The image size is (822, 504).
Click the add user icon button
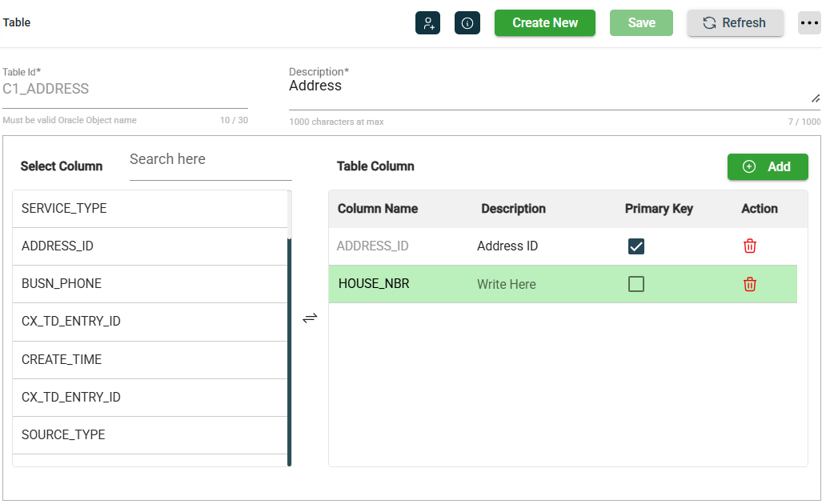point(427,23)
